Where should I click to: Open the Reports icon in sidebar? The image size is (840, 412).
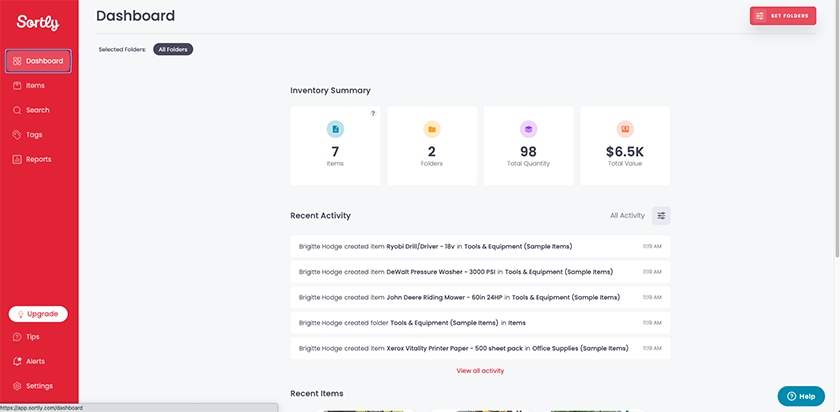click(17, 159)
